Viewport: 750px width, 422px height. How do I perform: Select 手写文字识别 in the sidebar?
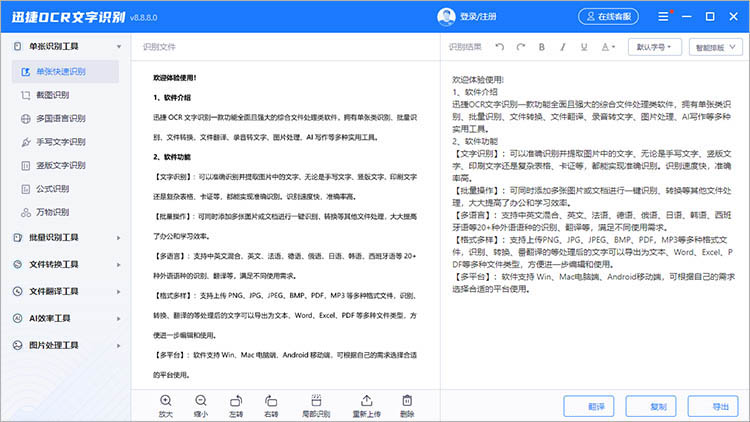58,141
